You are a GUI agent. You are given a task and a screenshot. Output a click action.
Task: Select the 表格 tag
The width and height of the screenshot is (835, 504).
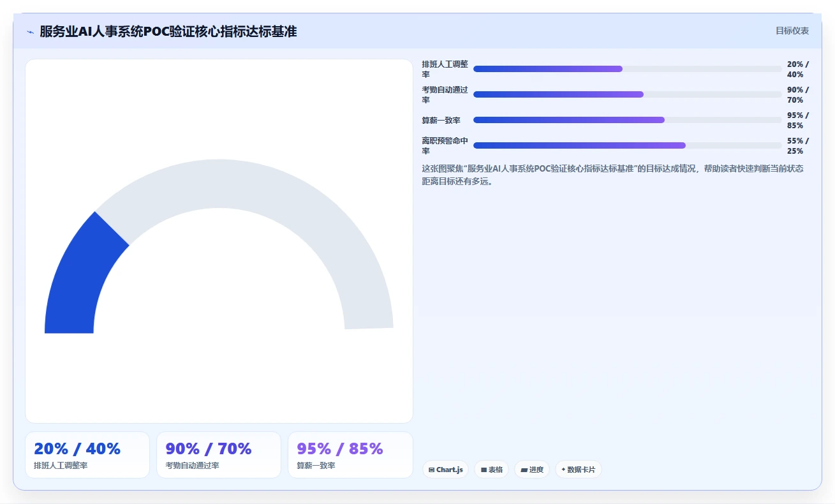tap(492, 470)
